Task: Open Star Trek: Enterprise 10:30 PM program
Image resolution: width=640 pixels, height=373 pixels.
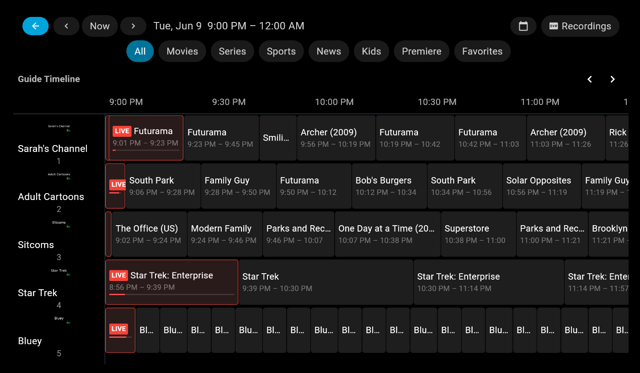Action: [489, 282]
